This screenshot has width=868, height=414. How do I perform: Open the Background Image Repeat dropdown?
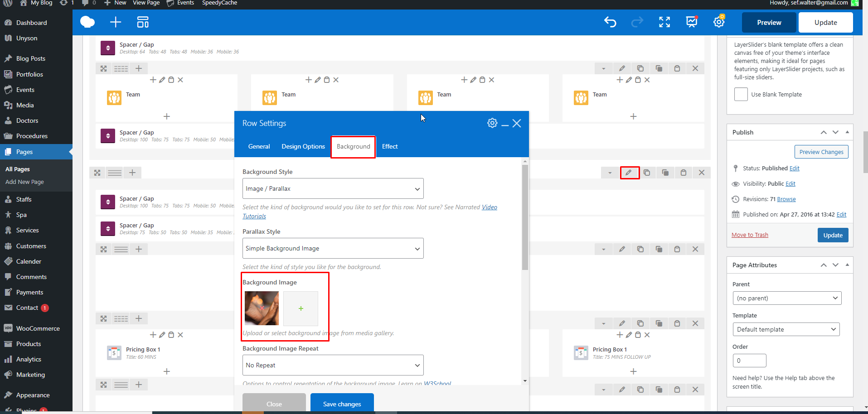tap(333, 365)
